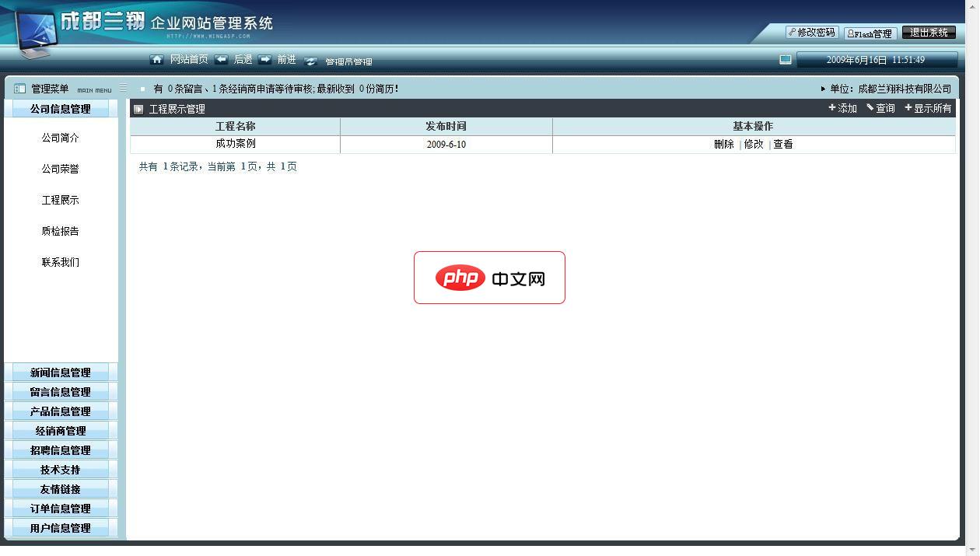Click the back arrow icon beside 后退

222,59
